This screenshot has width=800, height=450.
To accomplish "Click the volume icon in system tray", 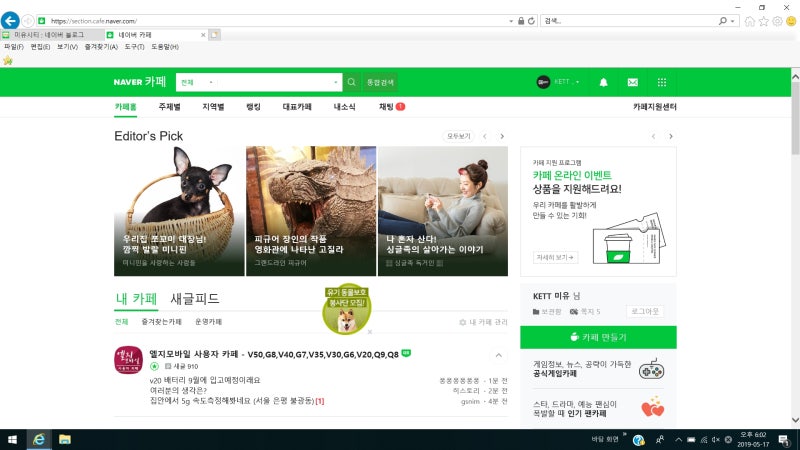I will (x=716, y=440).
